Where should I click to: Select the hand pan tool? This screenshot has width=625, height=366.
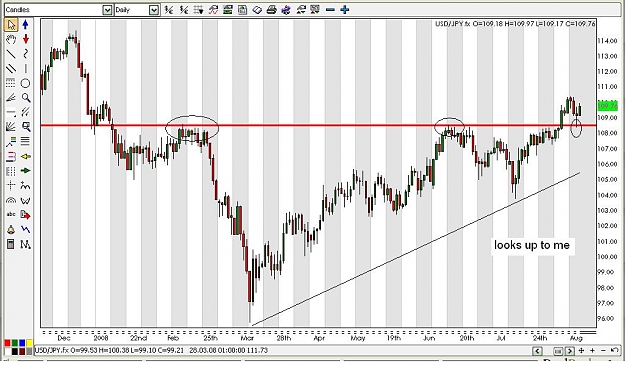[11, 39]
